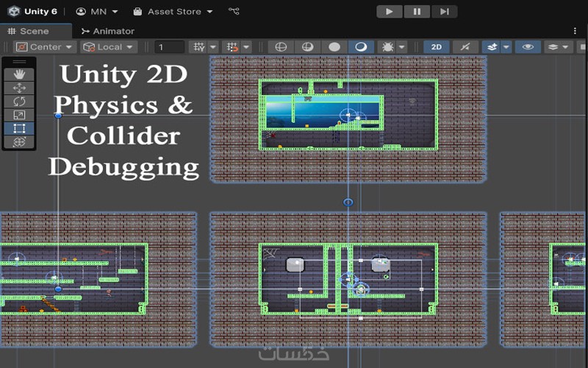The width and height of the screenshot is (588, 368).
Task: Pause the game with the Pause button
Action: [x=417, y=12]
